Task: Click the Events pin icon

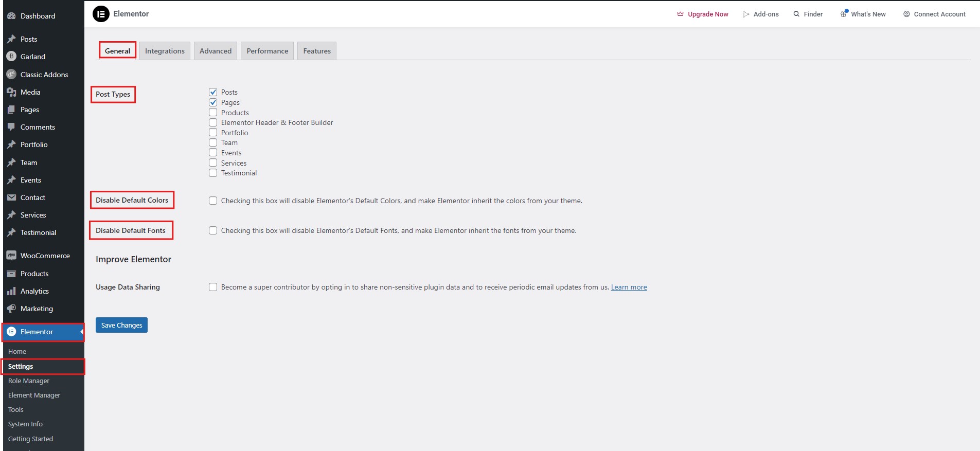Action: pyautogui.click(x=11, y=180)
